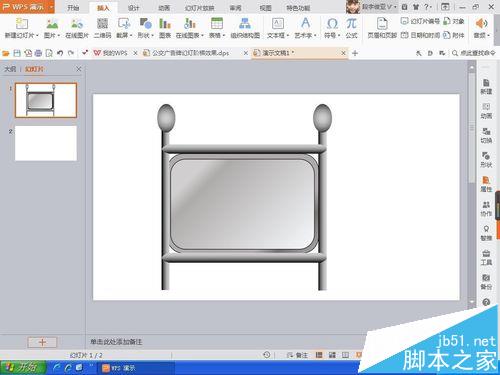Open the Review (审阅) ribbon tab
Screen dimensions: 500x375
click(x=235, y=8)
